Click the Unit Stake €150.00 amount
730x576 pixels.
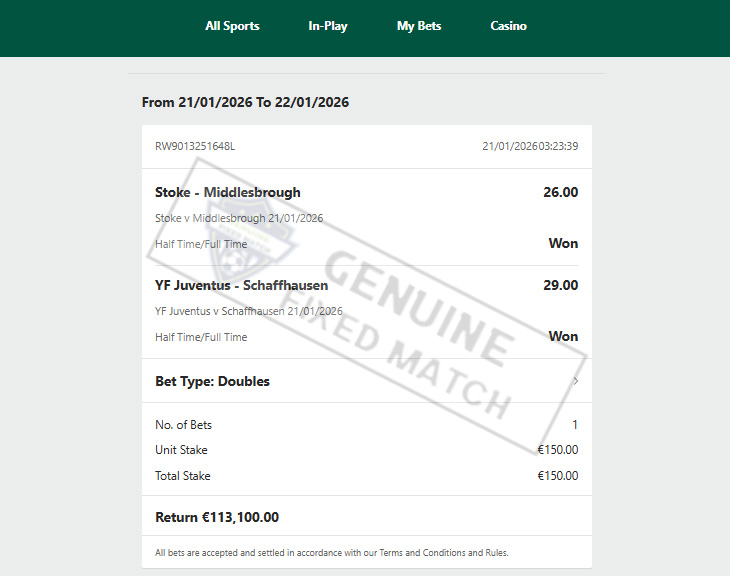558,450
